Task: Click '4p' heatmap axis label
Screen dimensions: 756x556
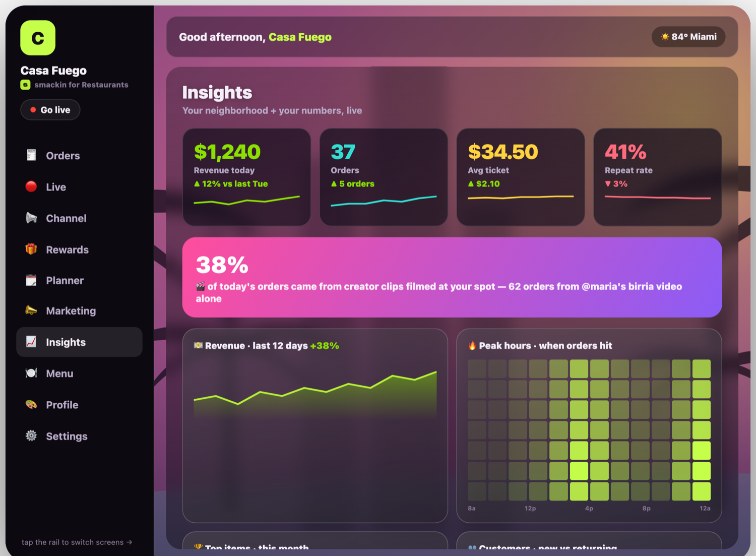Action: click(589, 508)
